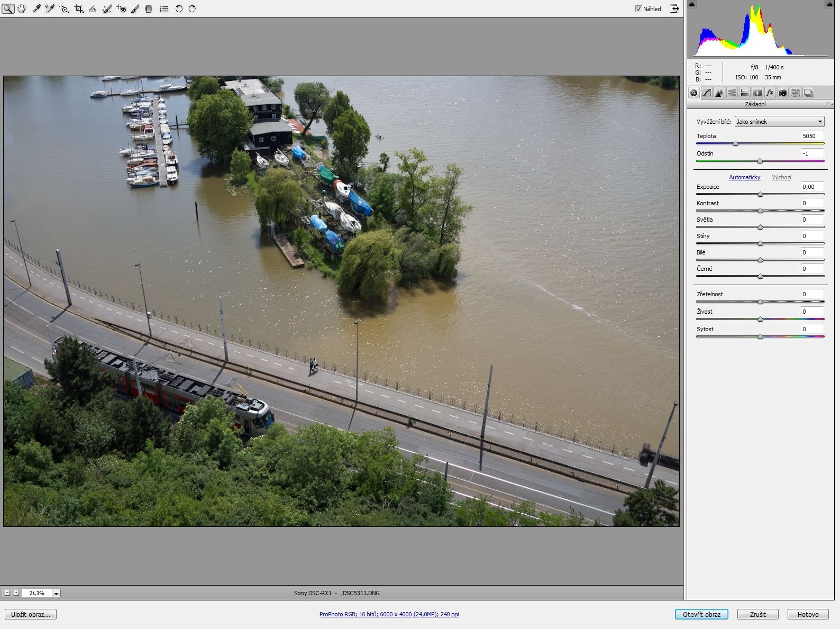840x629 pixels.
Task: Choose the Graduated Filter tool
Action: click(x=149, y=8)
